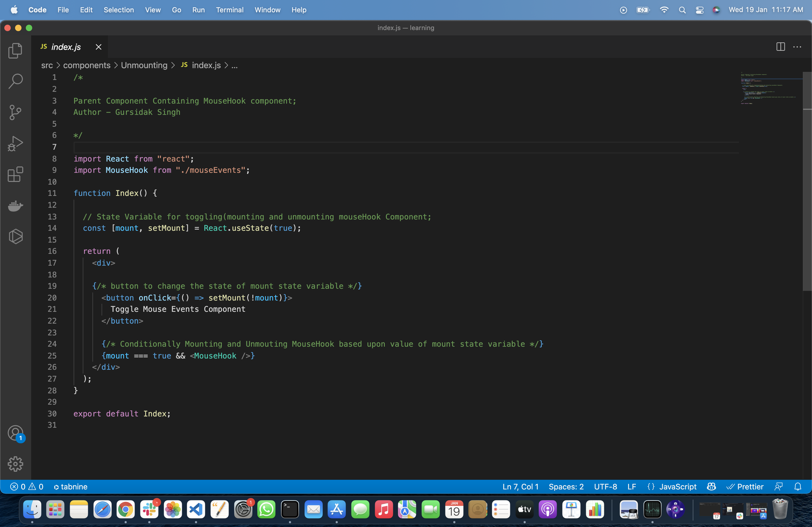Click the feedback person icon in status bar
Viewport: 812px width, 527px height.
coord(778,486)
